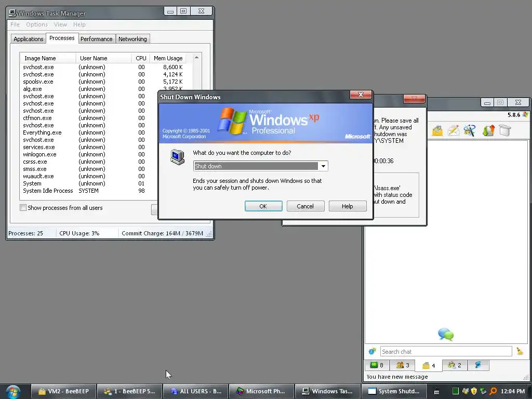This screenshot has height=399, width=532.
Task: Open Options menu in Task Manager
Action: pos(37,24)
